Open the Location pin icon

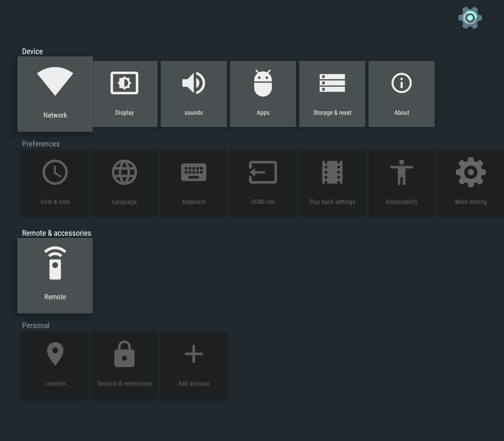click(55, 354)
